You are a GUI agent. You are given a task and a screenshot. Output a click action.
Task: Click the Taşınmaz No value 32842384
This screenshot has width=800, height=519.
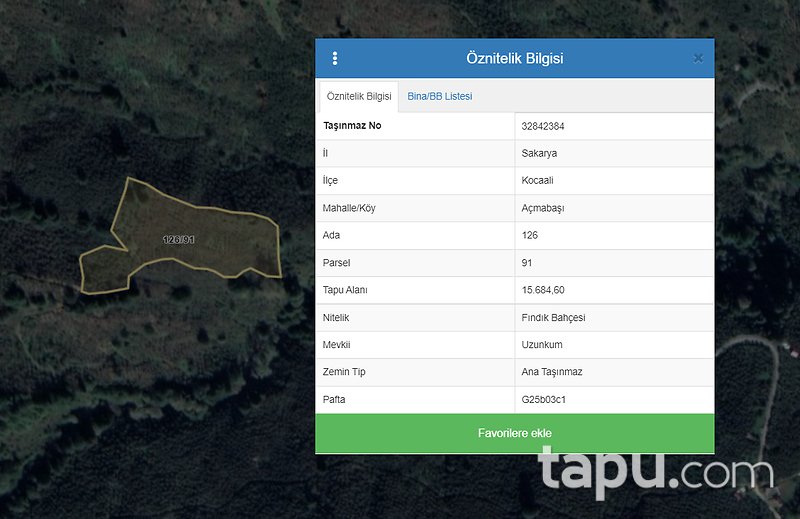pos(543,126)
